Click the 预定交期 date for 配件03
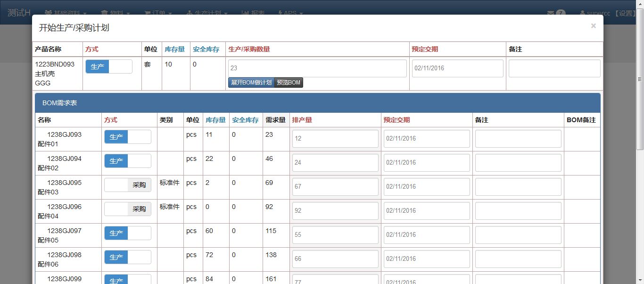This screenshot has width=644, height=284. pos(426,187)
